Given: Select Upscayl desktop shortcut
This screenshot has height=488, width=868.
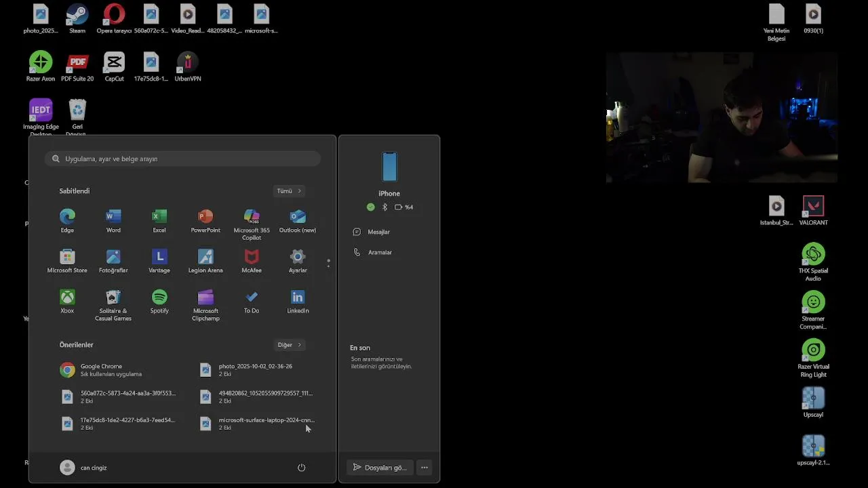Looking at the screenshot, I should point(813,402).
